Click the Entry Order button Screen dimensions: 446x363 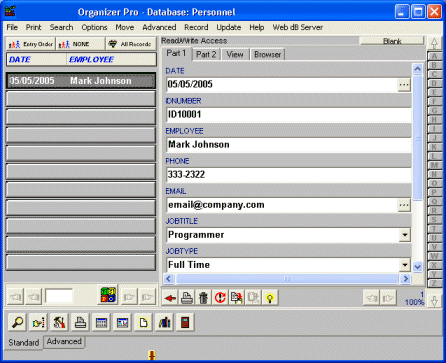click(x=31, y=44)
